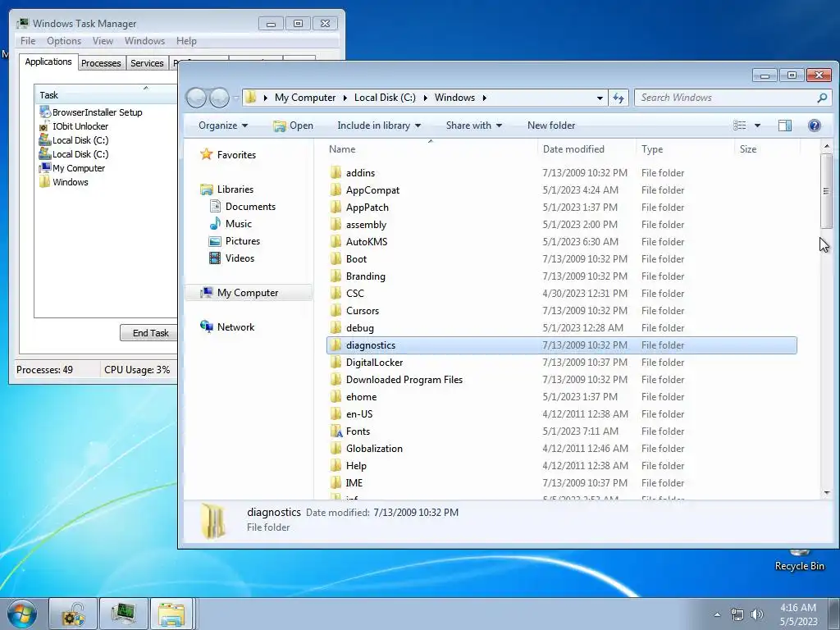Expand the arrow after My Computer breadcrumb
Image resolution: width=840 pixels, height=630 pixels.
344,98
